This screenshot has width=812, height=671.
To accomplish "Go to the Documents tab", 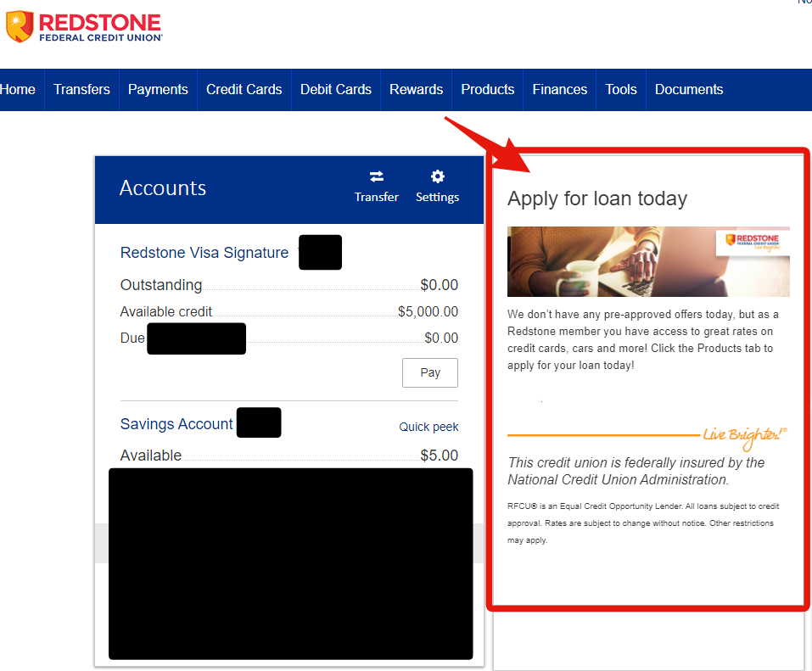I will point(688,89).
